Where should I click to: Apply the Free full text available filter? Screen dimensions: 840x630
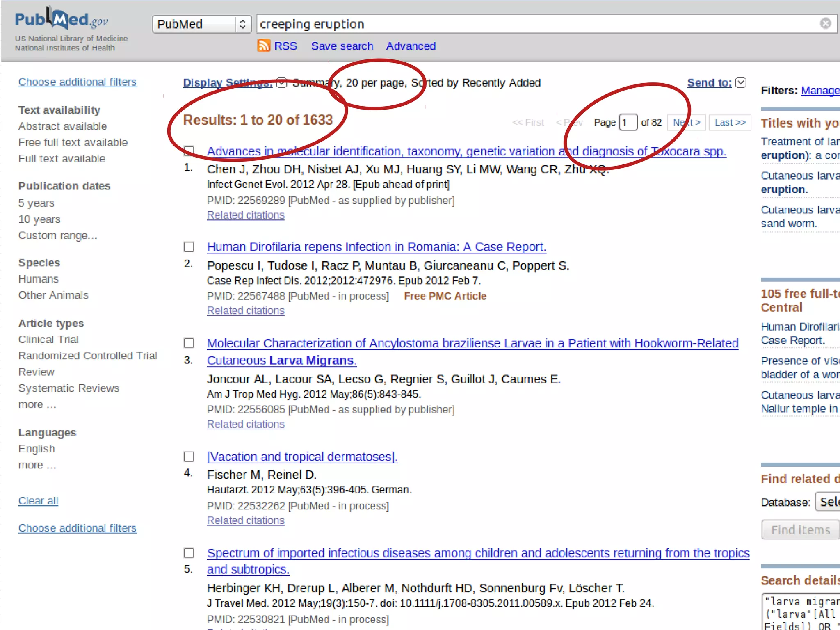coord(73,142)
